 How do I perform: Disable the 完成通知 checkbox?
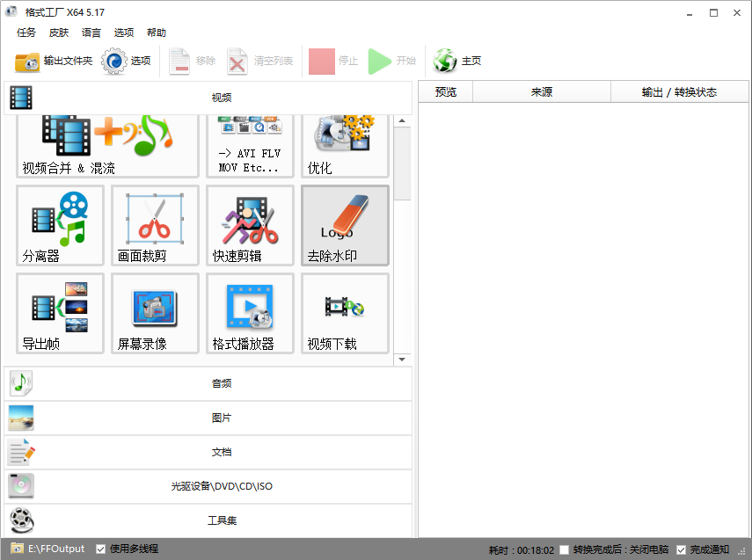[x=681, y=549]
